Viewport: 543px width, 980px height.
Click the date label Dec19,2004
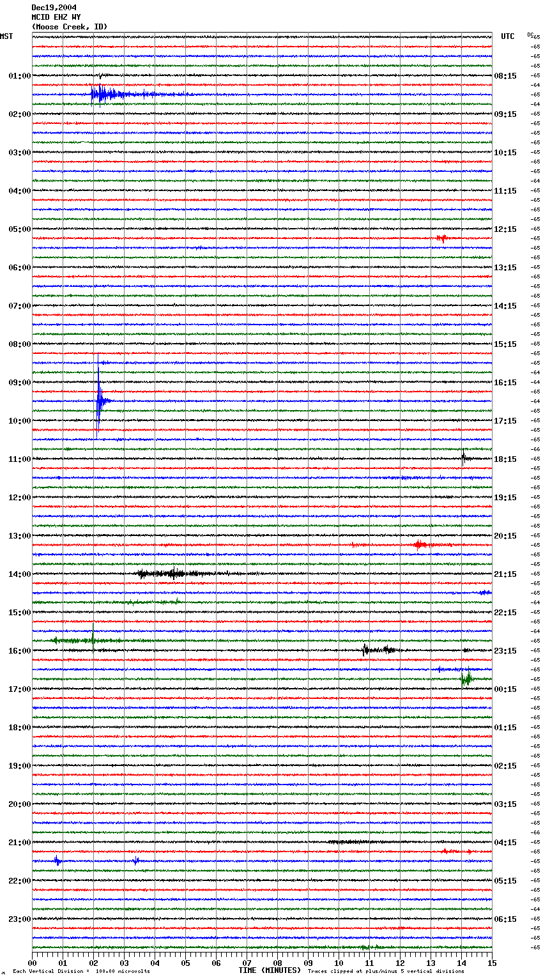[x=54, y=8]
